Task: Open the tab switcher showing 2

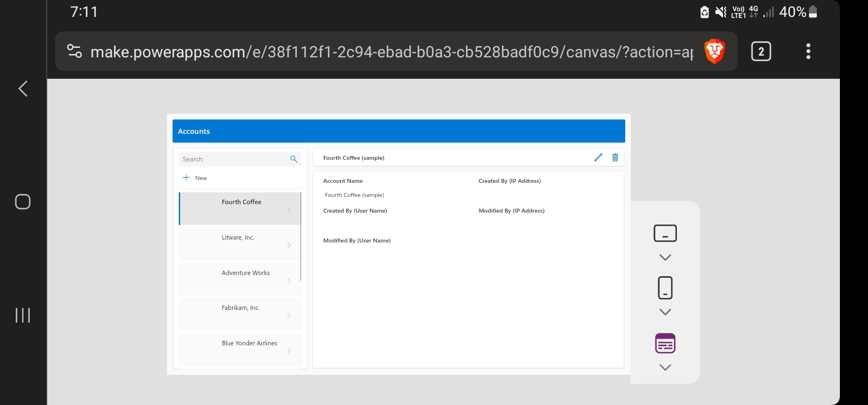Action: pos(761,51)
